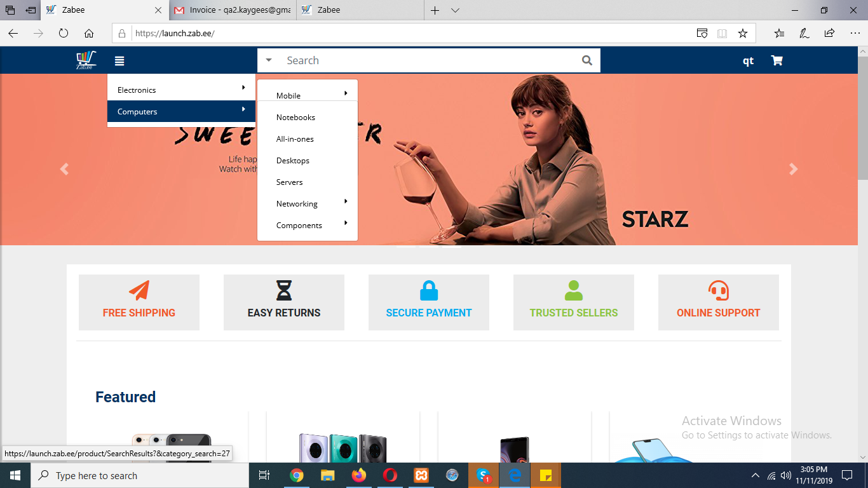This screenshot has height=488, width=868.
Task: Expand the Mobile submenu arrow
Action: pyautogui.click(x=346, y=93)
